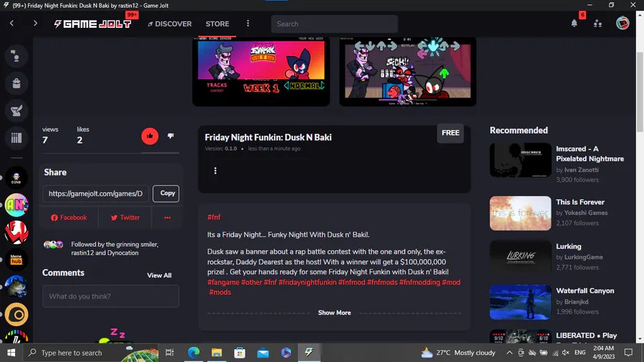This screenshot has height=362, width=644.
Task: Go back with the left arrow
Action: pos(12,24)
